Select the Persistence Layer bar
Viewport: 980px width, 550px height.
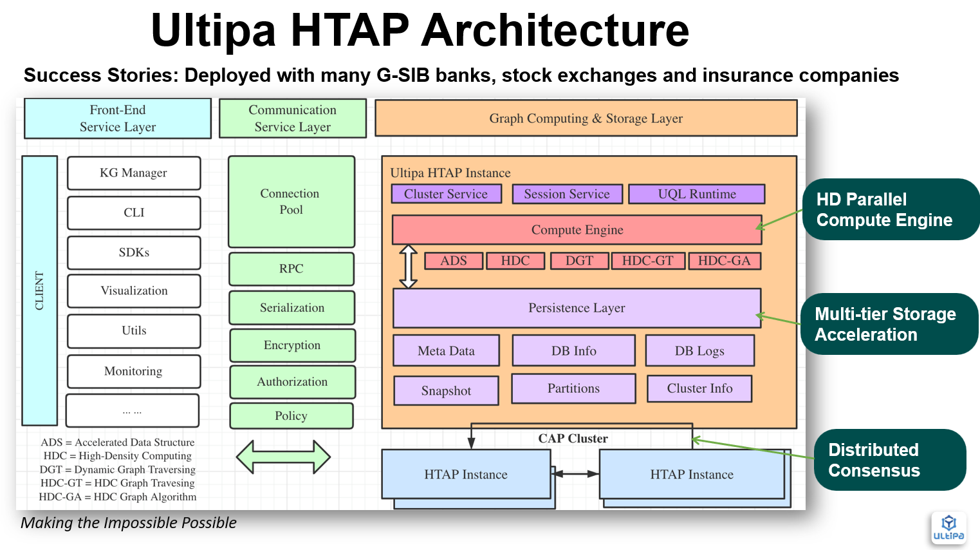pyautogui.click(x=577, y=308)
